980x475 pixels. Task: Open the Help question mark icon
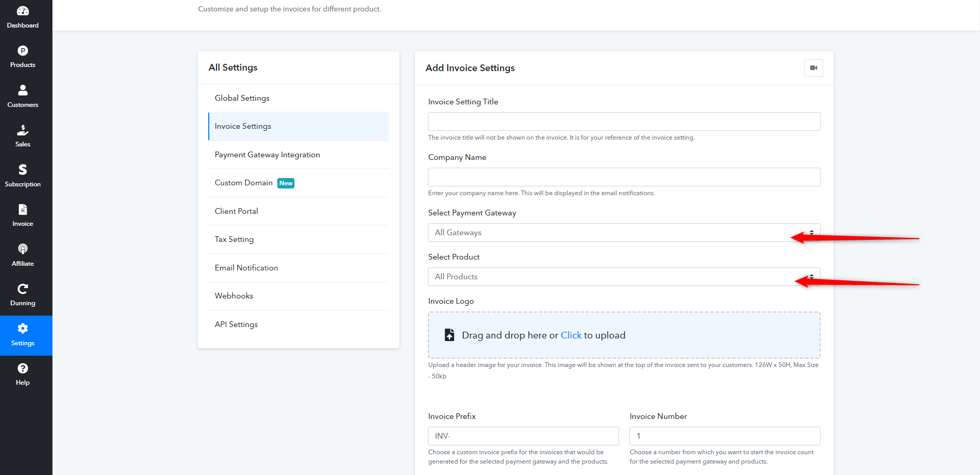(x=23, y=368)
